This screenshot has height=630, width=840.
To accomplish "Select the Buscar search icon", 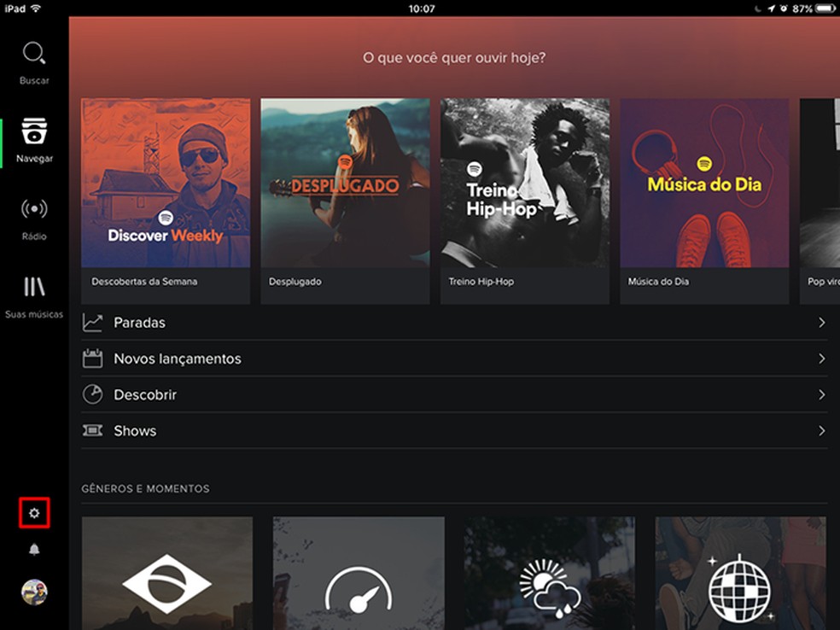I will [33, 54].
